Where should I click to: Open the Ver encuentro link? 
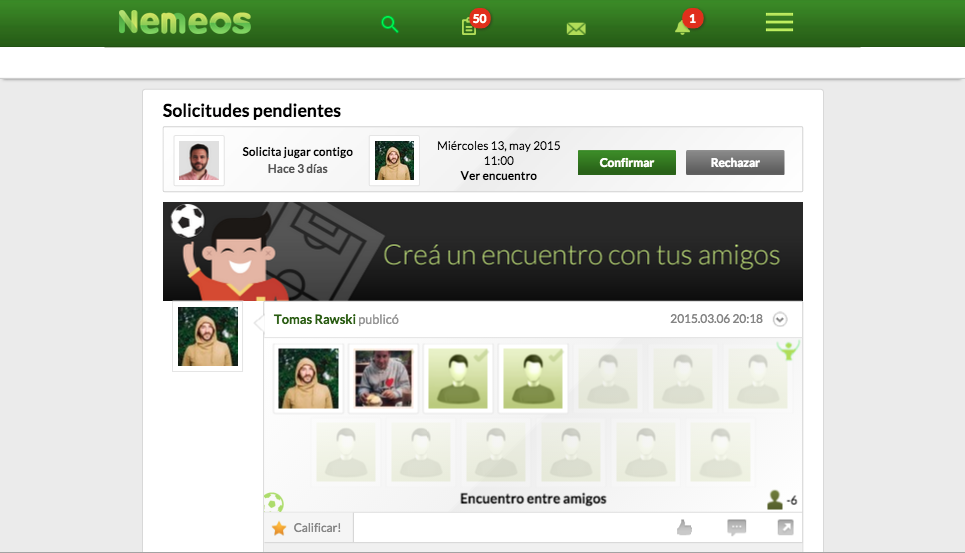[x=499, y=176]
